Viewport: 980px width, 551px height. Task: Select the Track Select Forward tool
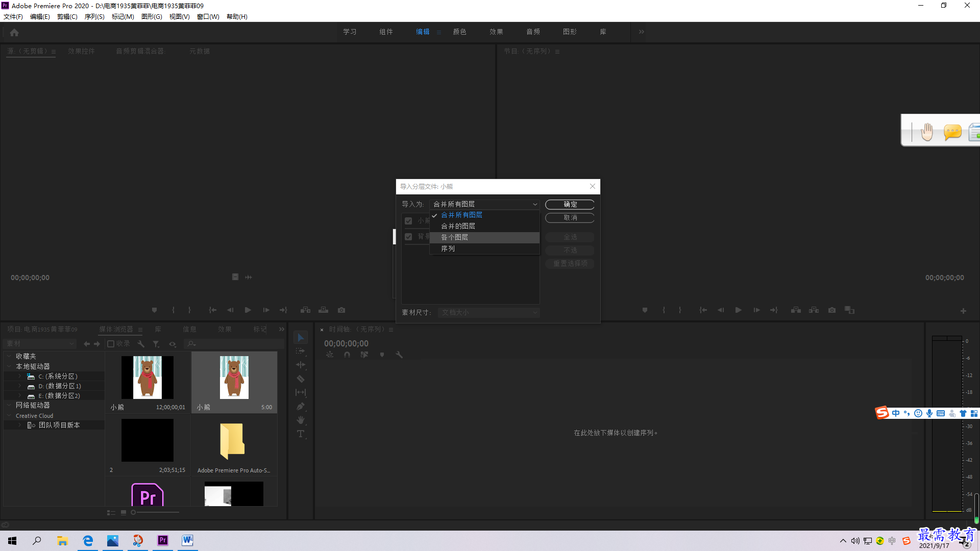301,351
